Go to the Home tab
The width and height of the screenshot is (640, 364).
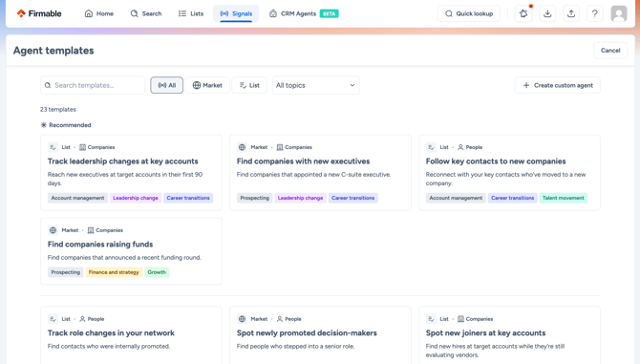click(x=98, y=13)
